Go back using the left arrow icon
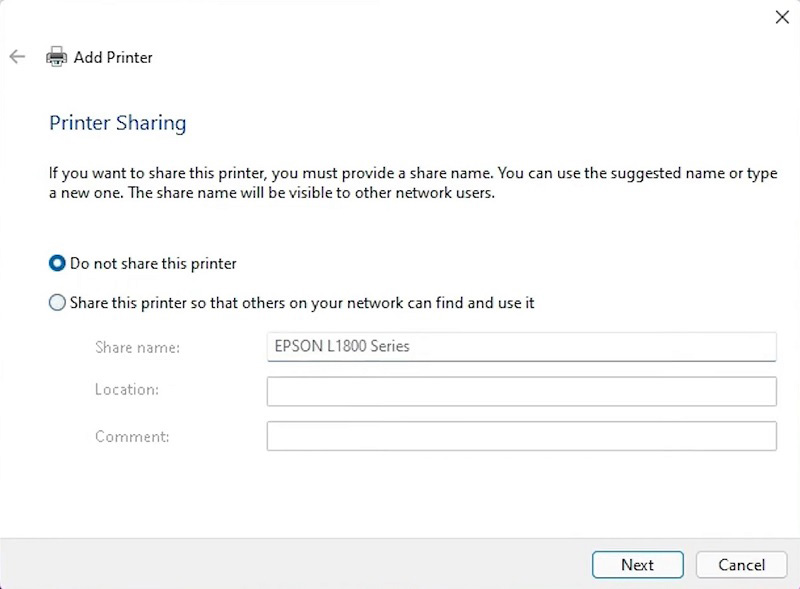 click(17, 57)
